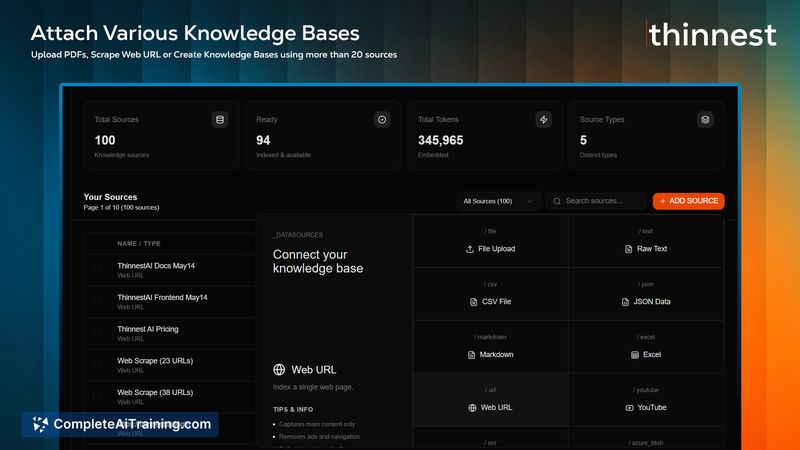
Task: Click the TIPS & INFO label
Action: (293, 409)
